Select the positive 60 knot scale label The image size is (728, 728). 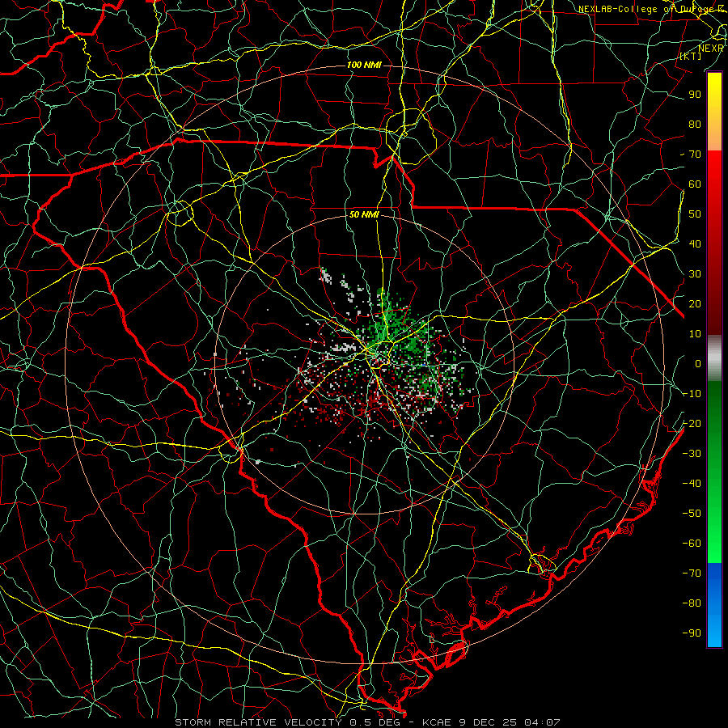(695, 184)
